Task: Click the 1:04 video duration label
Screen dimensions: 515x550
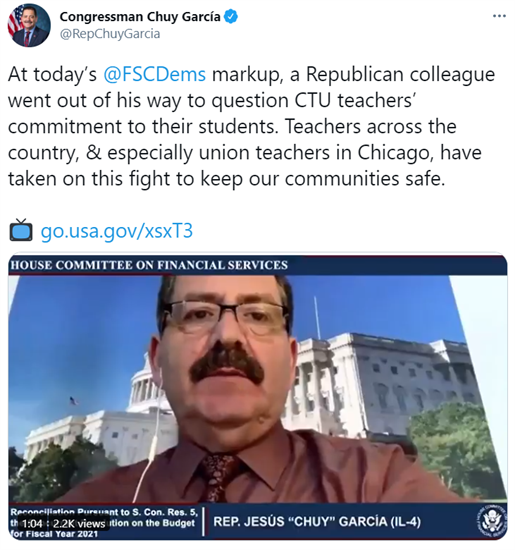Action: tap(32, 524)
